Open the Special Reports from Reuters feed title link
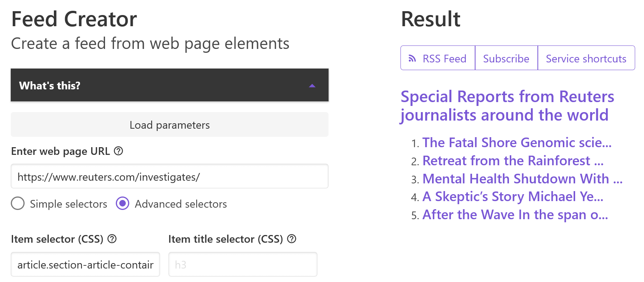The width and height of the screenshot is (644, 282). coord(507,106)
